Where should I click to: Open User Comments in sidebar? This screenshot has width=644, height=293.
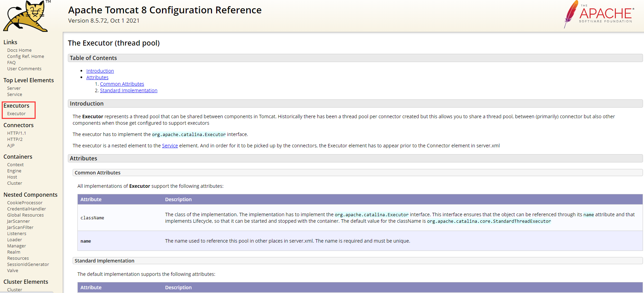click(24, 69)
